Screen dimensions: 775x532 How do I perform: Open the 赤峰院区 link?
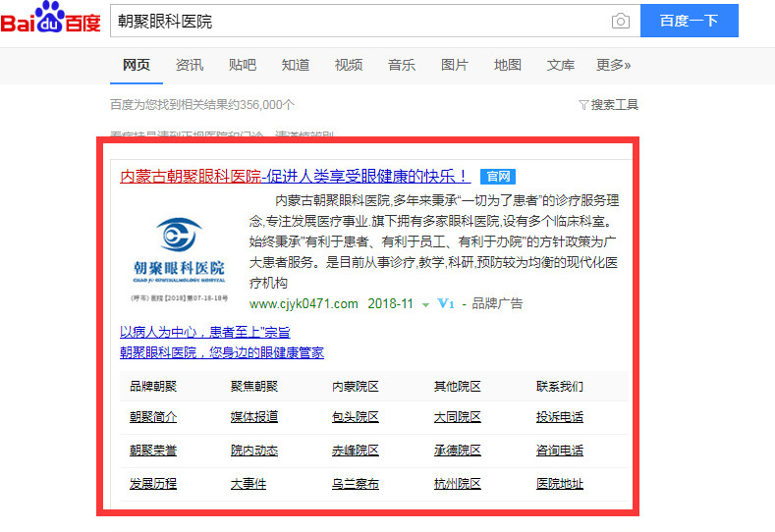point(356,451)
